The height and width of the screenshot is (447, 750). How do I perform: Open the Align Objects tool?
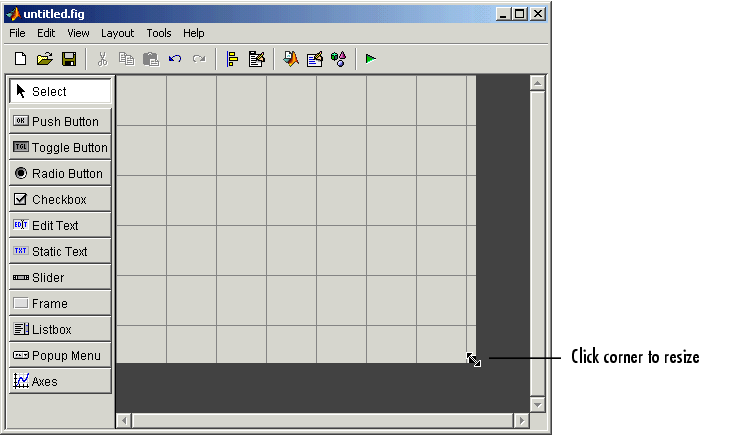click(x=232, y=59)
